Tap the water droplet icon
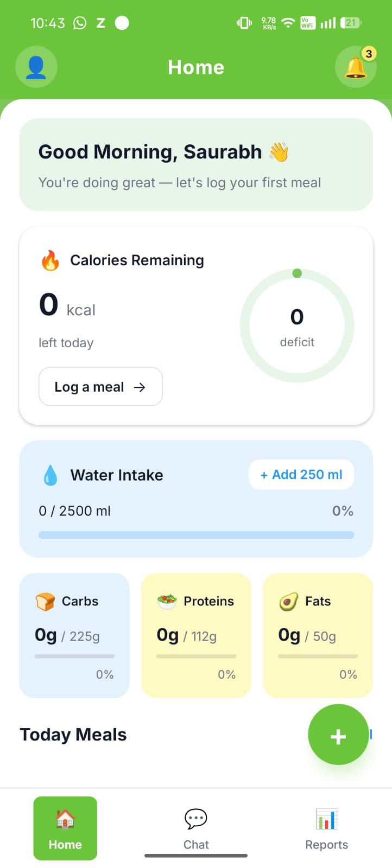Screen dimensions: 392x868 click(x=50, y=475)
